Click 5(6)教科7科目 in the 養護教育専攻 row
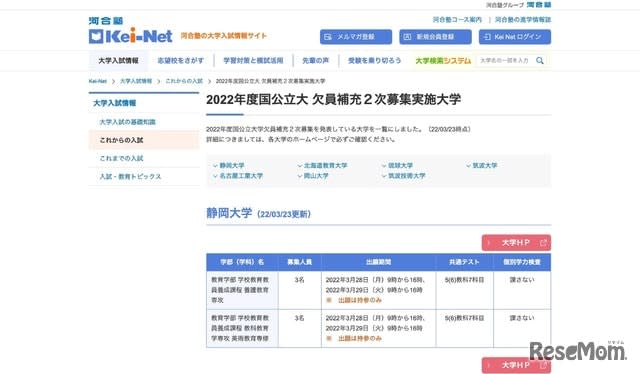Screen dimensions: 640x374 click(464, 280)
